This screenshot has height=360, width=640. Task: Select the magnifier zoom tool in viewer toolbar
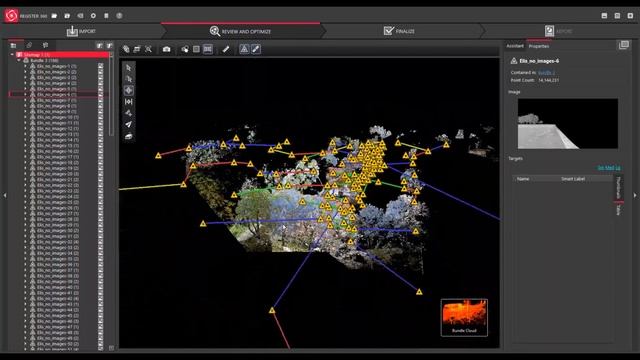(149, 49)
